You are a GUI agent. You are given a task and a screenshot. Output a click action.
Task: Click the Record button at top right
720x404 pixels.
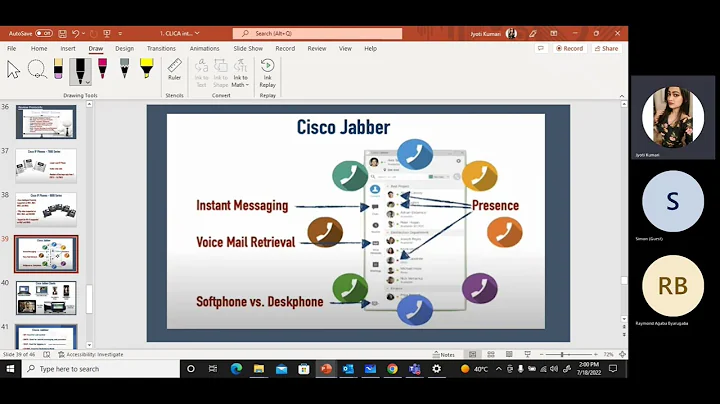pyautogui.click(x=569, y=48)
